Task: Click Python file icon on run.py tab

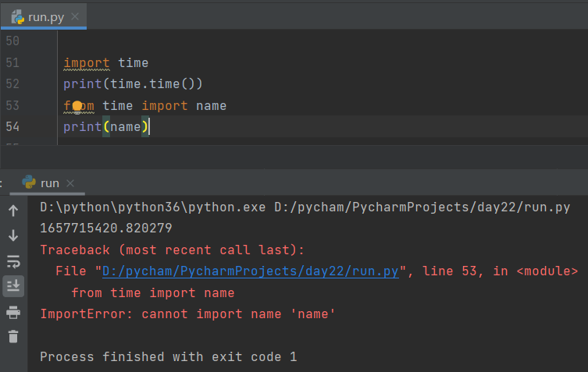Action: pos(17,18)
